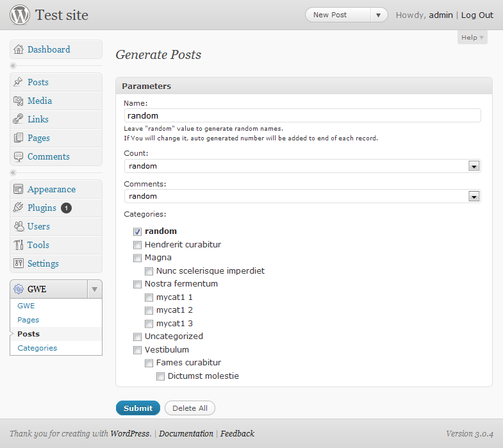Click the blue Submit button

click(138, 408)
